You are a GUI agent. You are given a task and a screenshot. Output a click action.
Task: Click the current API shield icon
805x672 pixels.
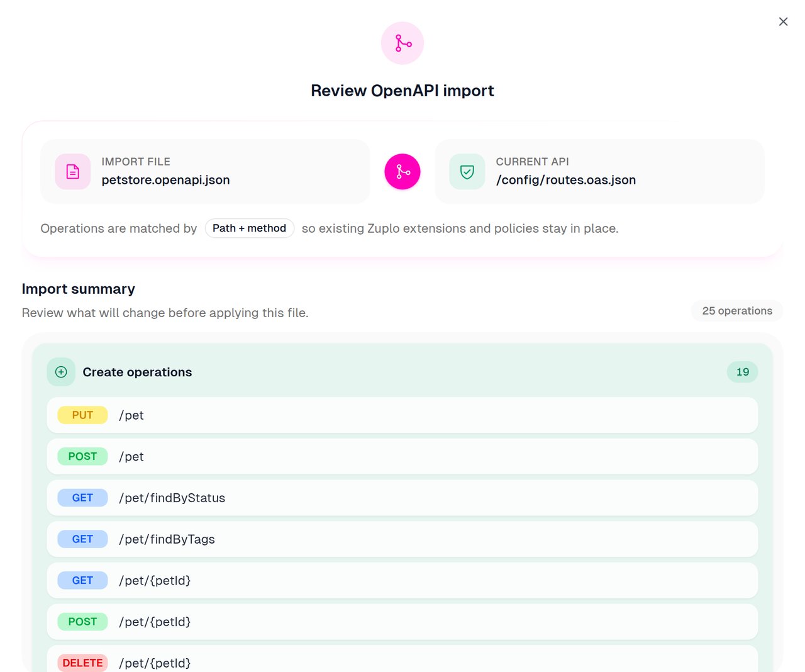click(467, 172)
